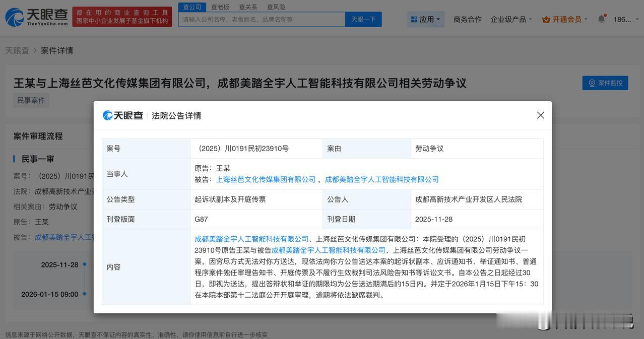Viewport: 644px width, 339px height.
Task: Open 成都美踏 link after 被告 in 内容
Action: pos(329,250)
